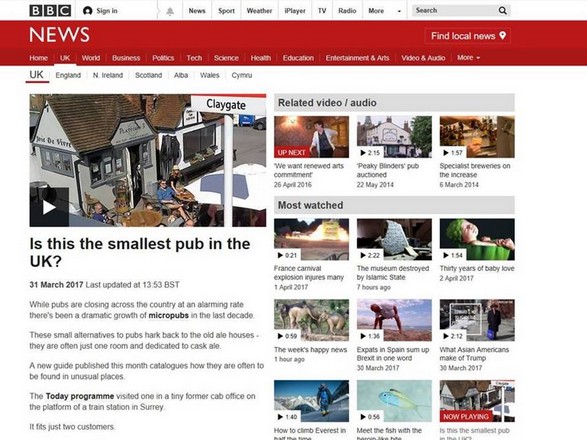
Task: Click the search magnifying glass icon
Action: [502, 10]
